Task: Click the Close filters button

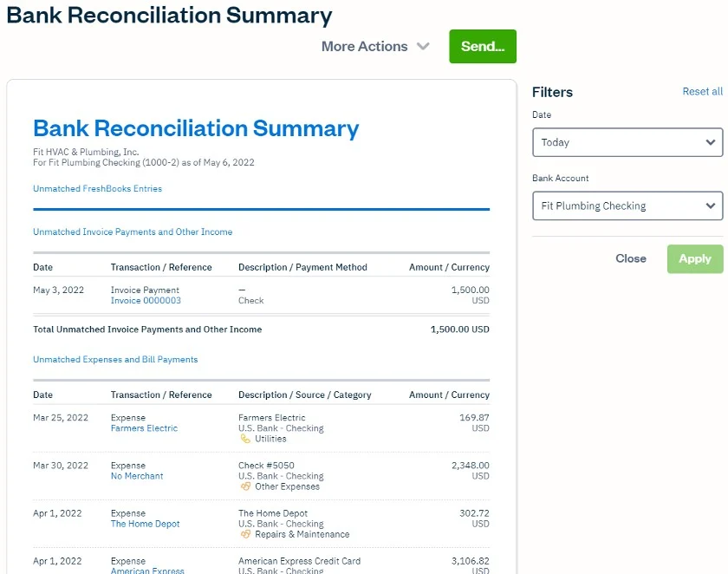Action: pyautogui.click(x=631, y=258)
